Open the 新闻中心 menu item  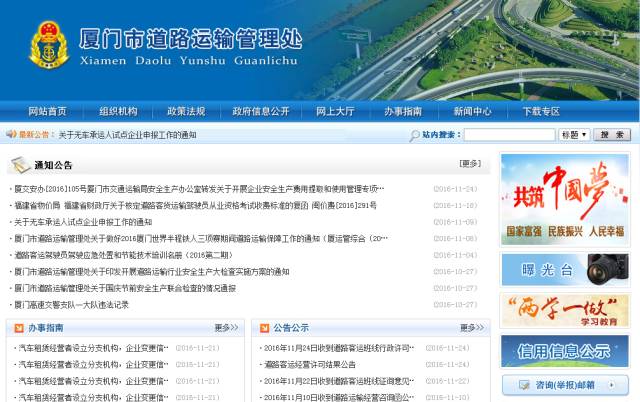click(472, 111)
